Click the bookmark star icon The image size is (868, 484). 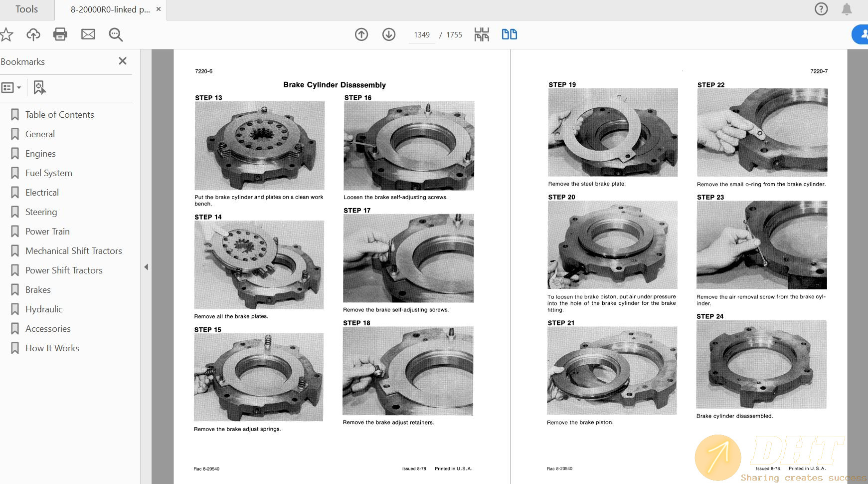click(x=6, y=34)
